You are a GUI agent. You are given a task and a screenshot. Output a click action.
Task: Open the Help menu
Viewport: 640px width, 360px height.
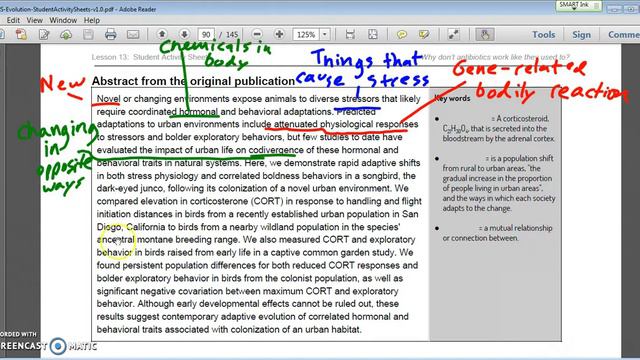[x=91, y=20]
